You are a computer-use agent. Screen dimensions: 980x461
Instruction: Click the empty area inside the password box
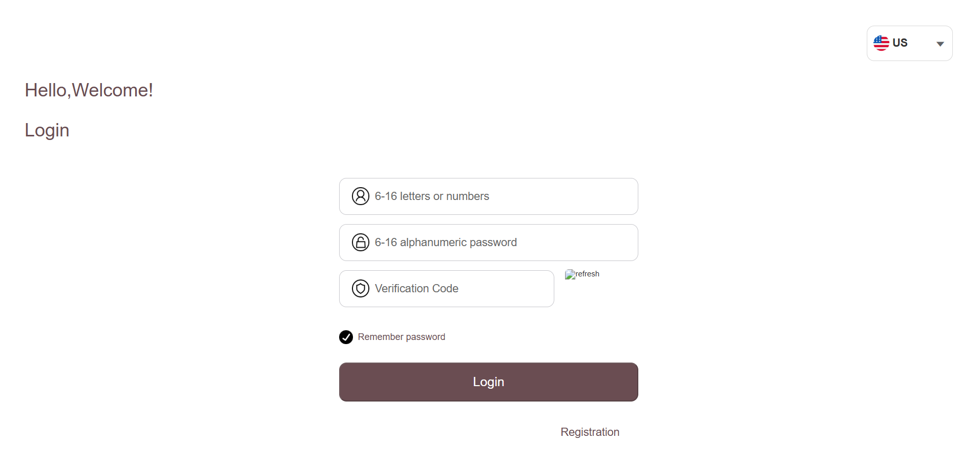(x=579, y=243)
